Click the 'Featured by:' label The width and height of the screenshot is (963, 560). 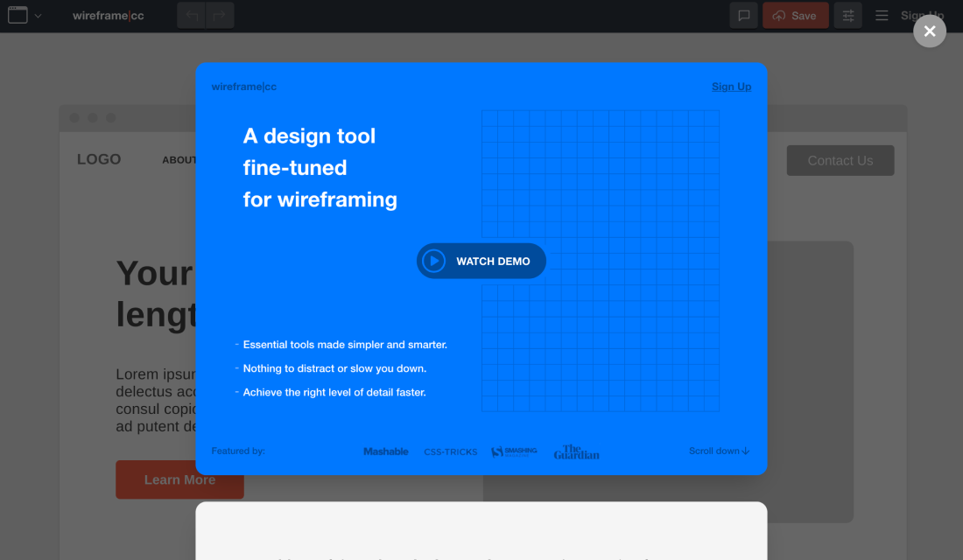pos(238,451)
